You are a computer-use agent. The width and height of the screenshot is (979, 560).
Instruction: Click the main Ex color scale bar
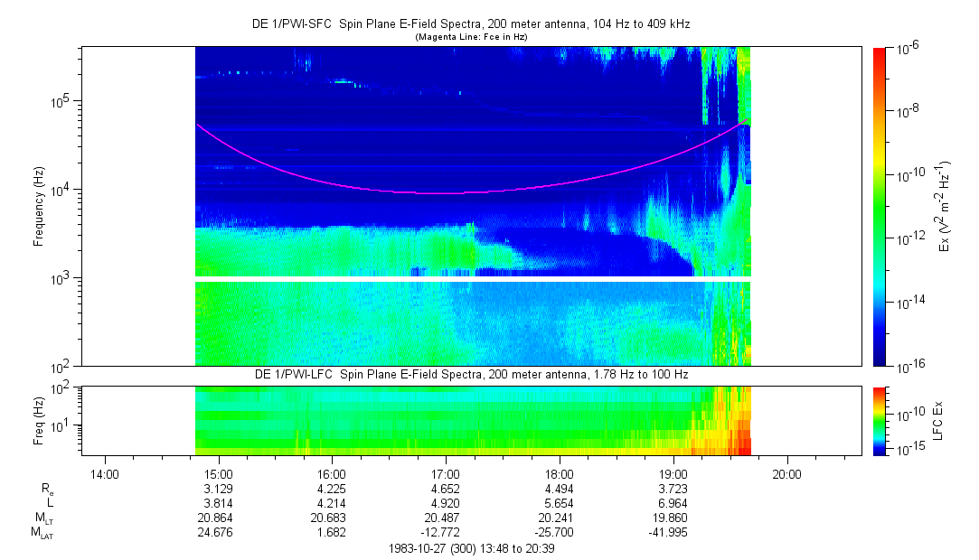[879, 207]
